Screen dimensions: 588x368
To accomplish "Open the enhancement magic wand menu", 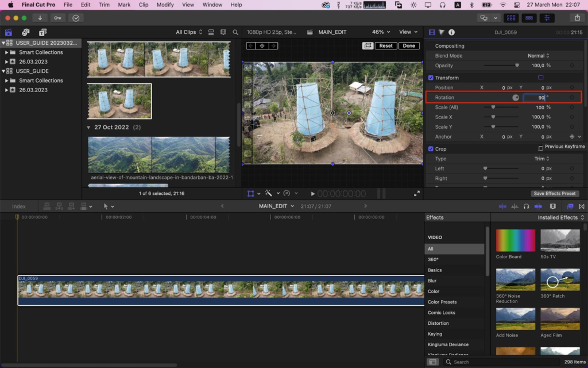I will [269, 193].
